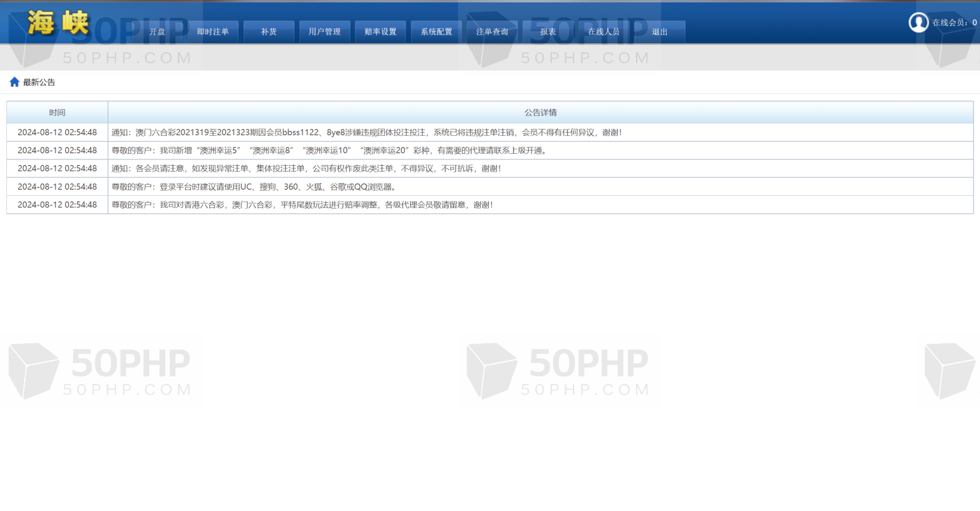Click the 最新公告 breadcrumb label
980x511 pixels.
(39, 82)
